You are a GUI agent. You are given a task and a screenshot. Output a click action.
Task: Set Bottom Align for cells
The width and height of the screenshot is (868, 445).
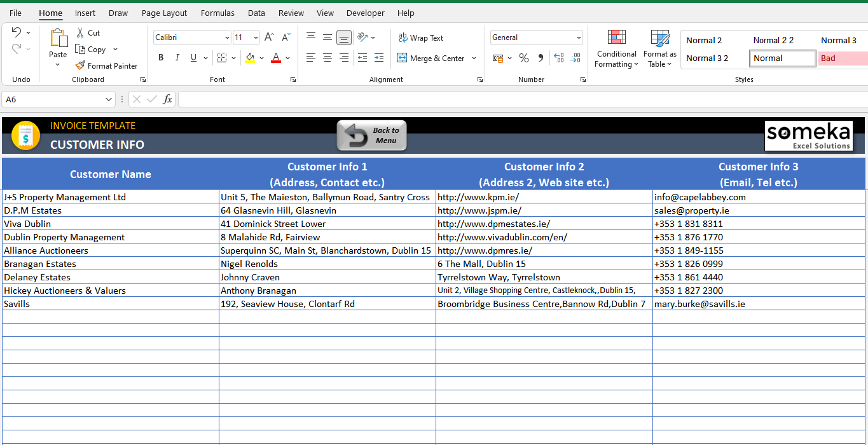click(344, 38)
